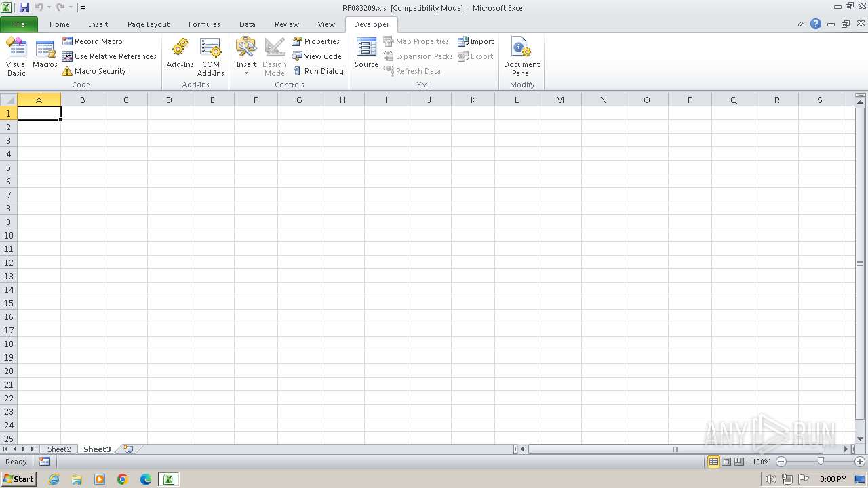The width and height of the screenshot is (868, 488).
Task: Select cell A1
Action: click(39, 113)
